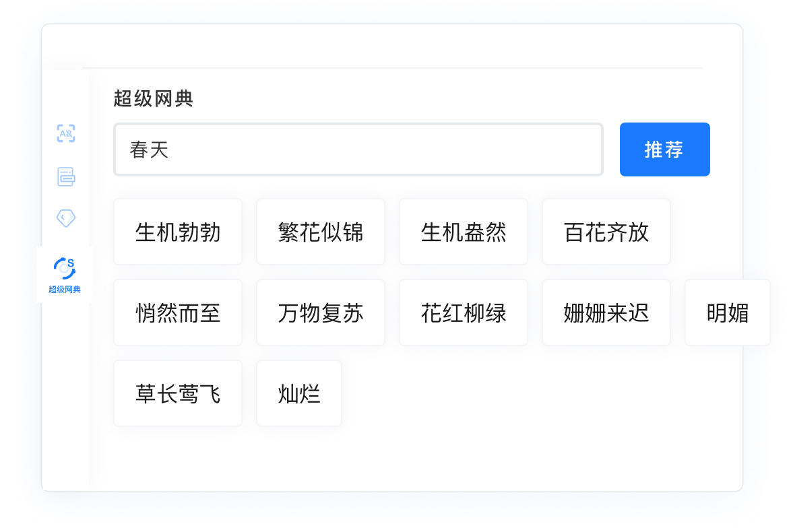Select the word 生机勃勃
791x532 pixels.
click(177, 231)
